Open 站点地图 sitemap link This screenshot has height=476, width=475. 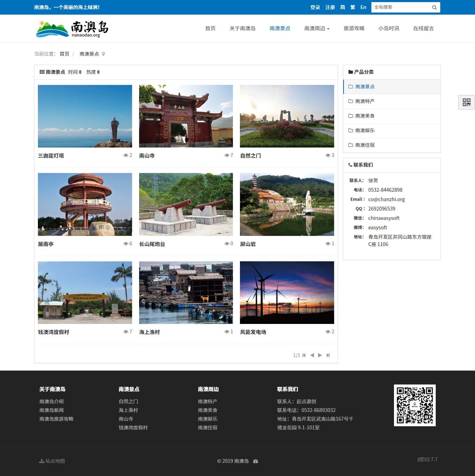(x=52, y=461)
